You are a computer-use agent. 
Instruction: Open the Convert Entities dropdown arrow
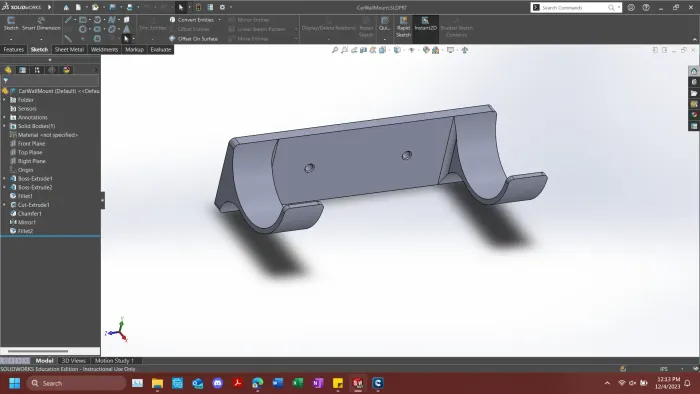pyautogui.click(x=220, y=20)
